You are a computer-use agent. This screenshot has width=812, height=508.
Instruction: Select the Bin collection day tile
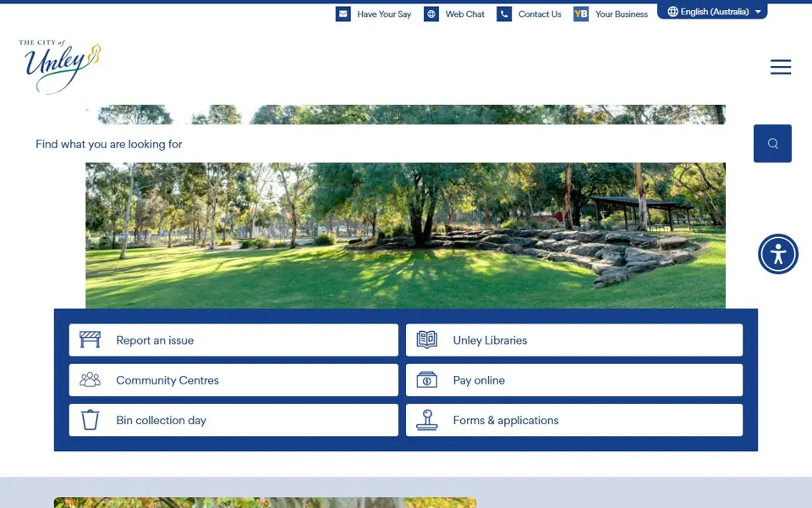233,420
